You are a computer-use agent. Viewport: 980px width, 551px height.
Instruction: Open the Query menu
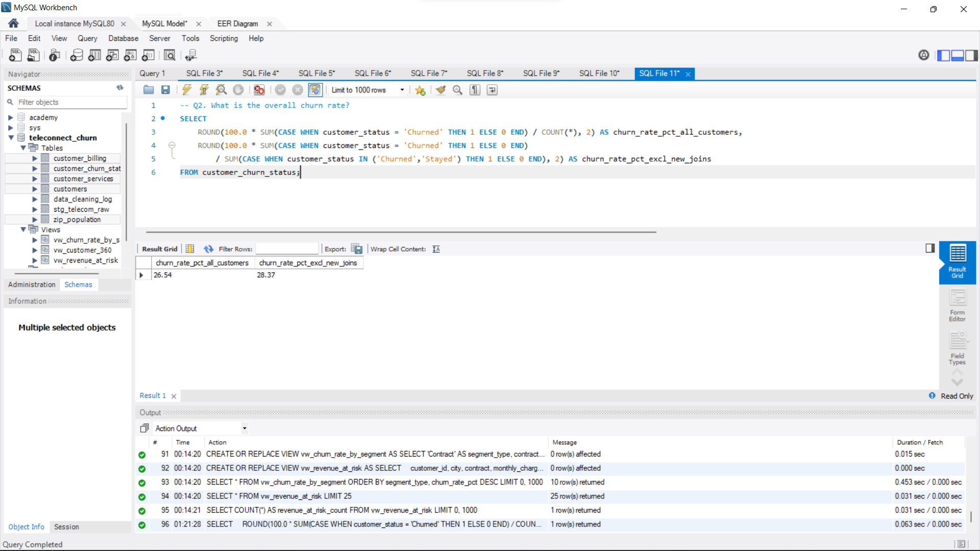pyautogui.click(x=87, y=38)
